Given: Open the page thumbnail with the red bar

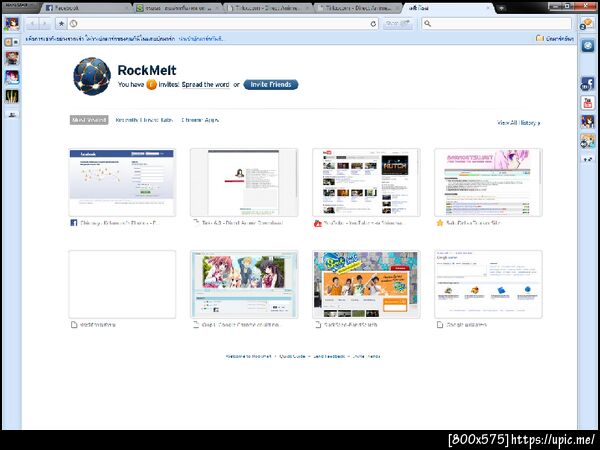Looking at the screenshot, I should [x=244, y=183].
